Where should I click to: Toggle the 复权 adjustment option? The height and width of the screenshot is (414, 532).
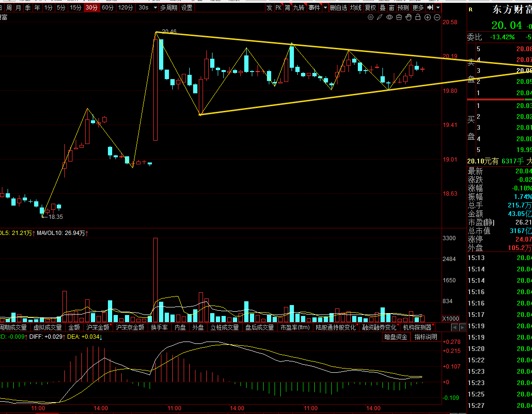pos(371,8)
